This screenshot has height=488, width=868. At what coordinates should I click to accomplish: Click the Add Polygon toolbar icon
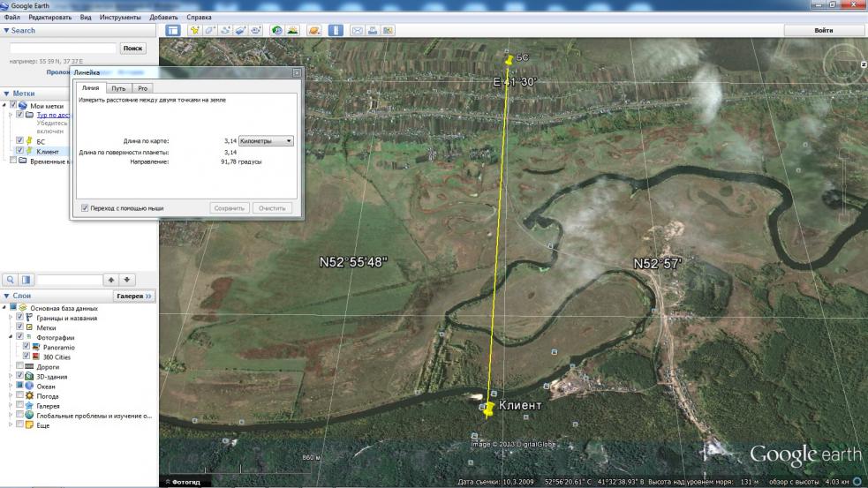click(210, 30)
